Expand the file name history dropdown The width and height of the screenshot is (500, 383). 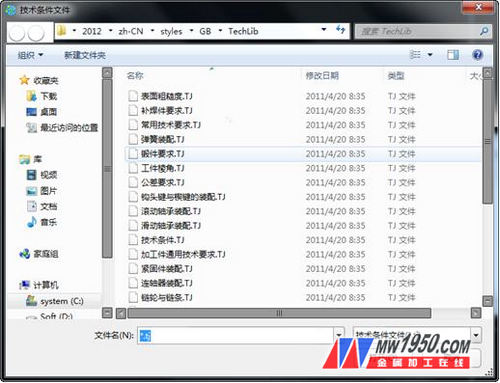(339, 334)
